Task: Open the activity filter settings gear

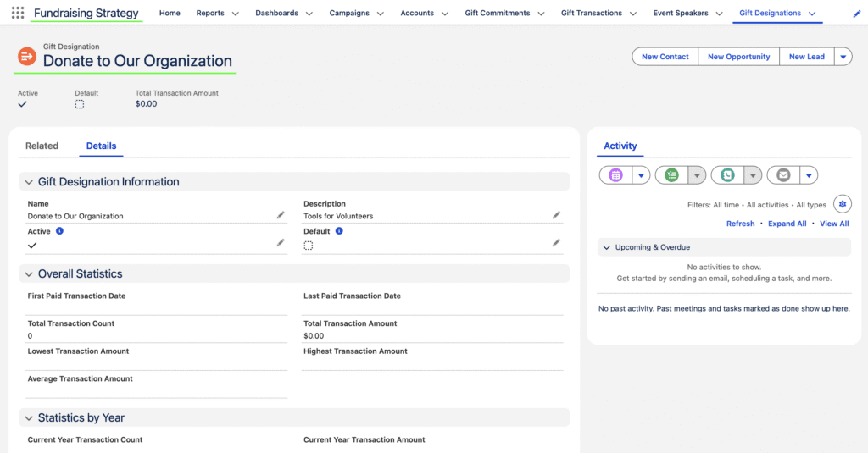Action: click(841, 204)
